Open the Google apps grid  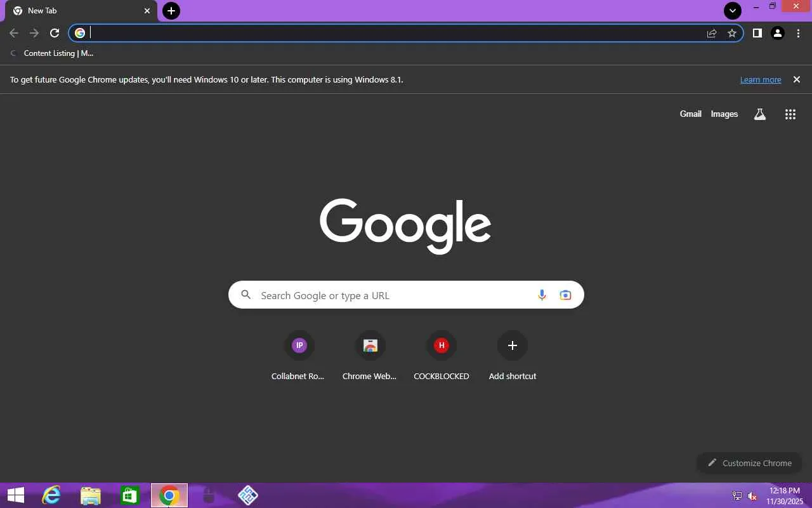pyautogui.click(x=790, y=114)
